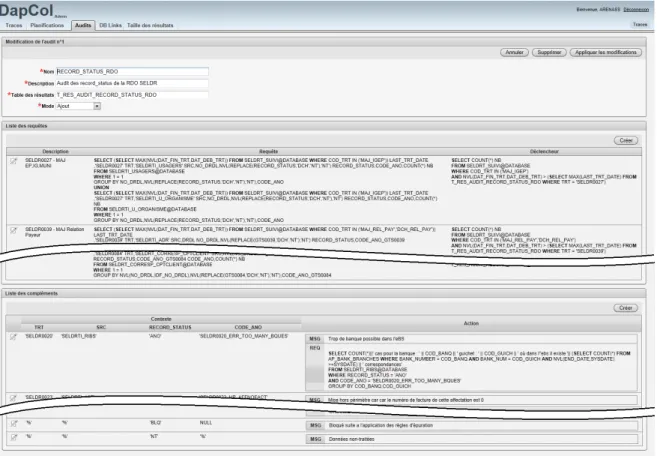This screenshot has height=456, width=657.
Task: Select the Audits tab
Action: point(83,25)
